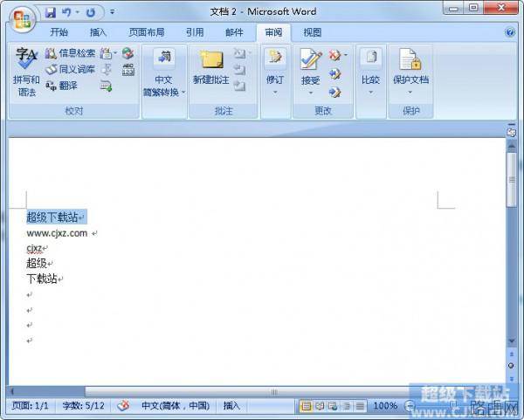
Task: Click the proofing errors status icon
Action: pyautogui.click(x=123, y=406)
